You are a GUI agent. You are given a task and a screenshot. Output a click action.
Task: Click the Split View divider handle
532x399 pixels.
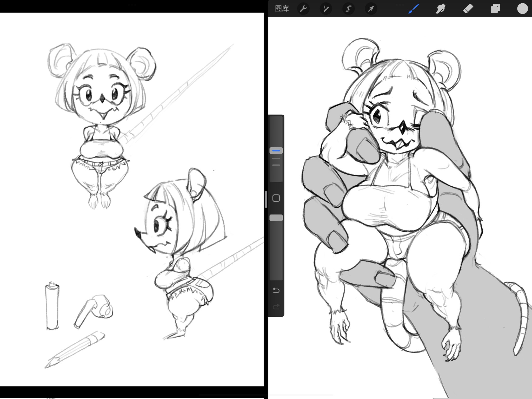click(266, 199)
